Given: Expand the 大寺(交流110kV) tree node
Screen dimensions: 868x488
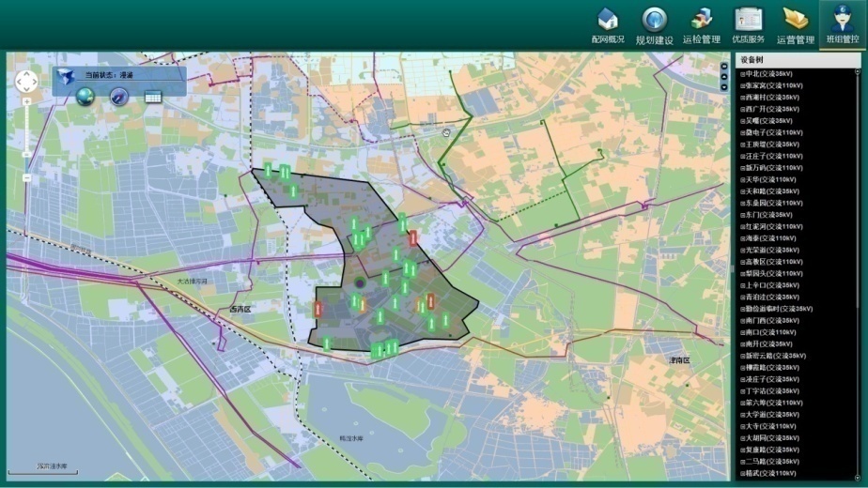Looking at the screenshot, I should pyautogui.click(x=742, y=425).
